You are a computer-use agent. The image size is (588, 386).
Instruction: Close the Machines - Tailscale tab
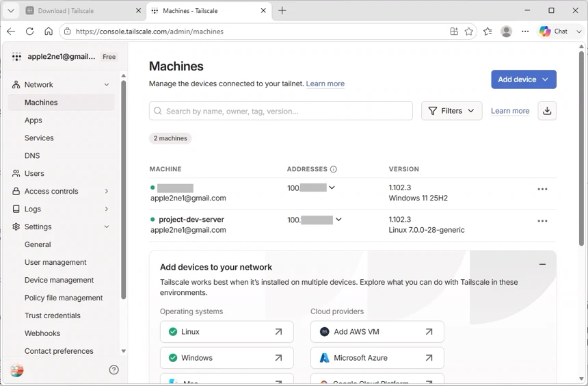click(x=263, y=10)
